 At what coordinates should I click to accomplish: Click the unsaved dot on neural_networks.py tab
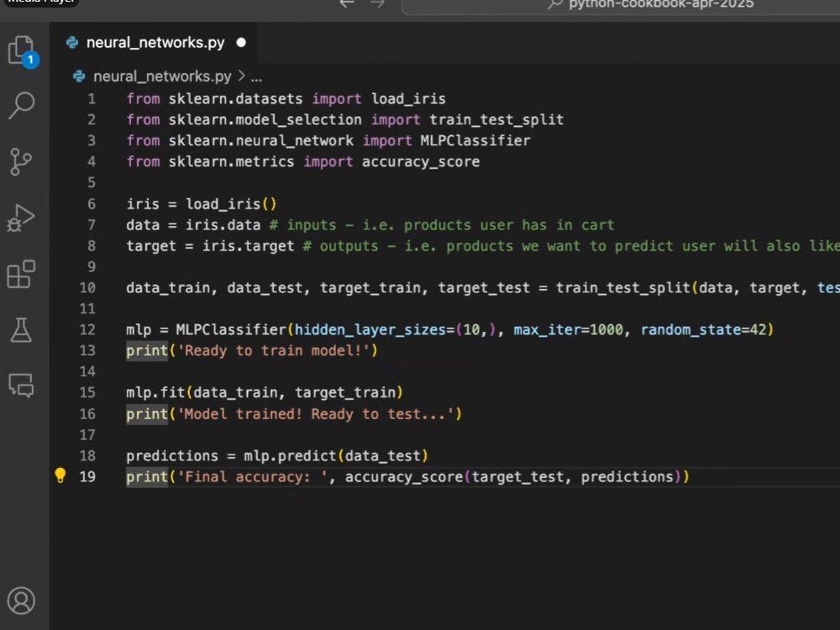click(241, 42)
